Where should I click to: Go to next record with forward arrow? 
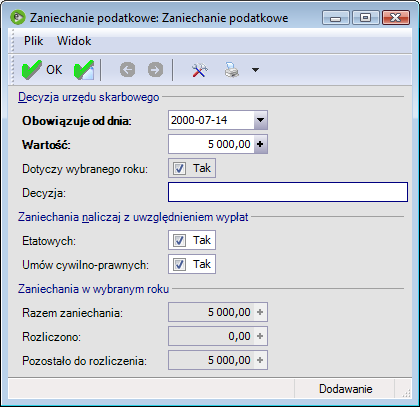pos(155,70)
